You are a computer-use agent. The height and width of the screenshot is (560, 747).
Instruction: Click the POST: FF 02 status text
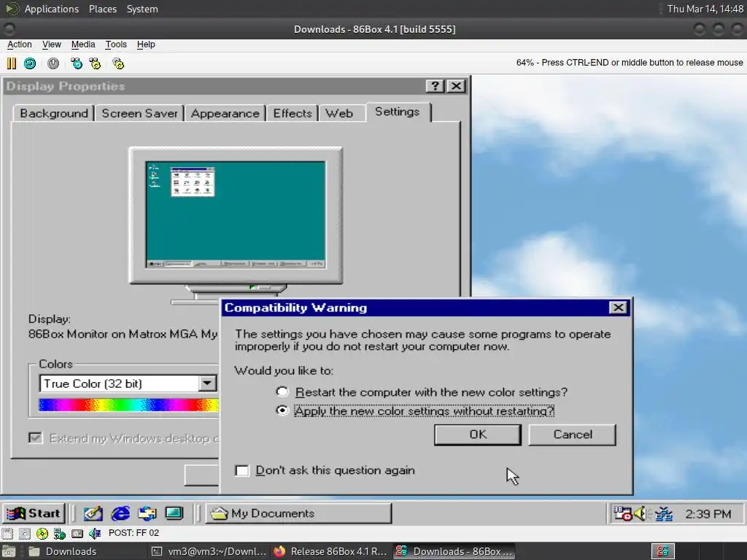coord(133,533)
